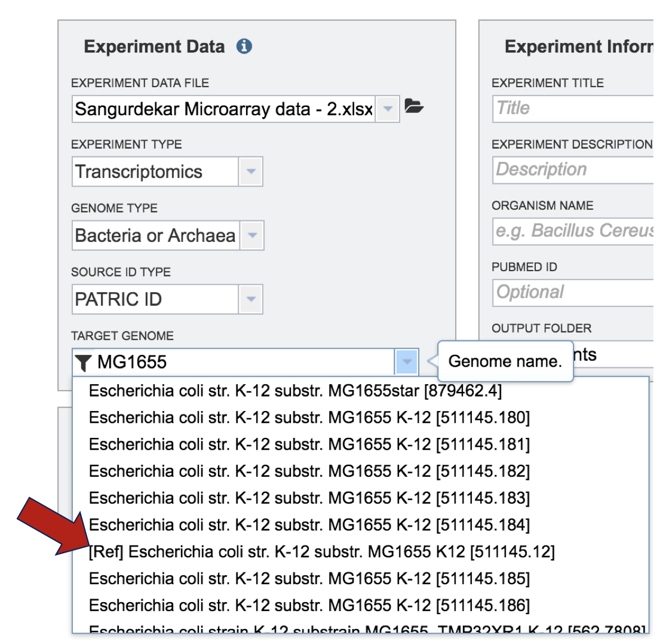The width and height of the screenshot is (663, 644).
Task: Choose the MG1655star 879462.4 genome entry
Action: coord(295,391)
